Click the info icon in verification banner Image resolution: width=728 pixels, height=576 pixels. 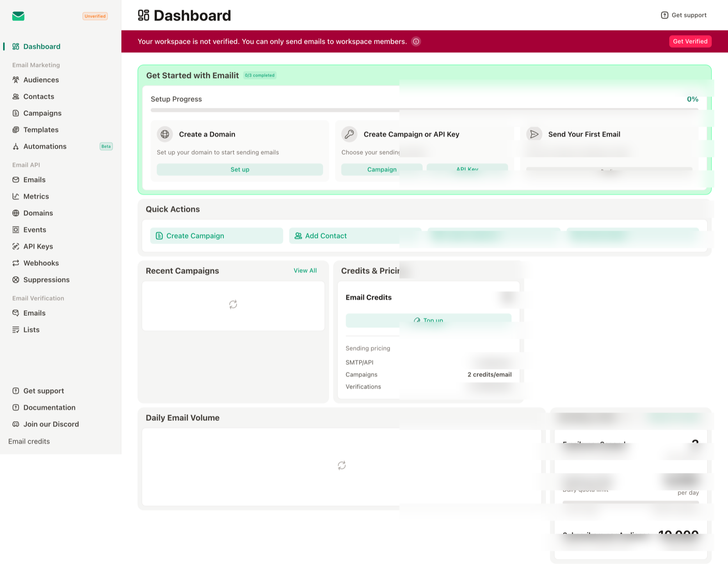[416, 41]
